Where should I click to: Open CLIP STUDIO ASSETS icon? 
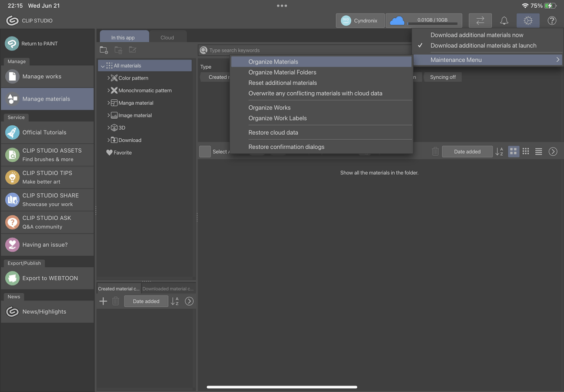click(x=12, y=155)
